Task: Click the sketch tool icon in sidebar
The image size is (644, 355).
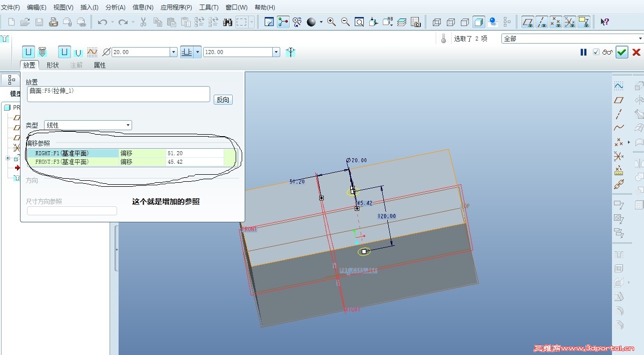Action: 619,86
